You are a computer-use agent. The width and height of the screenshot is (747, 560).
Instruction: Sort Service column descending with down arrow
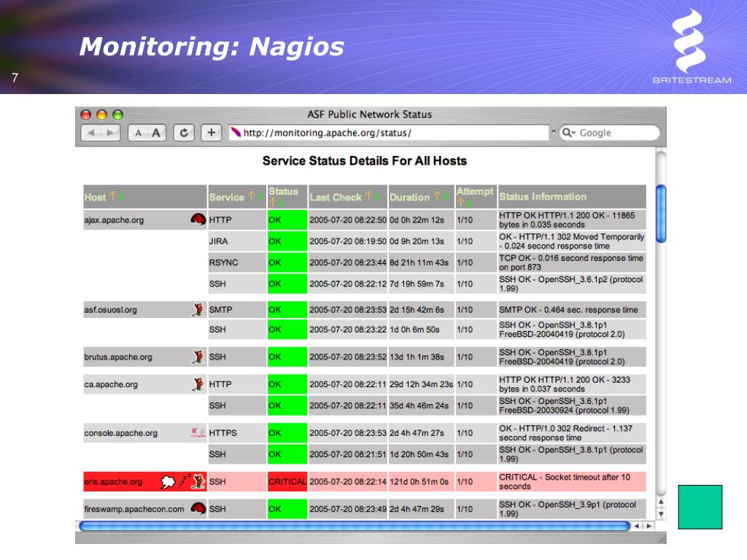260,195
